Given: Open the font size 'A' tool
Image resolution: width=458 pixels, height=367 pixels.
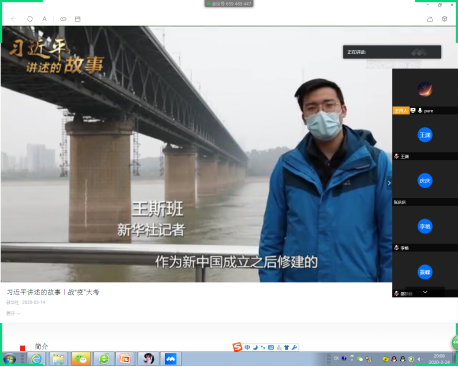Looking at the screenshot, I should click(x=44, y=19).
